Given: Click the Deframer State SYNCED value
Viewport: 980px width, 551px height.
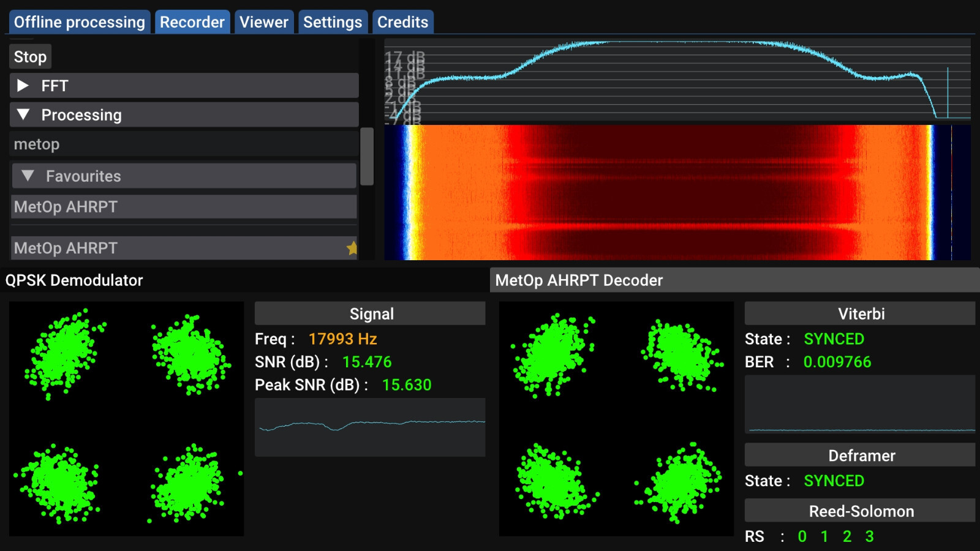Looking at the screenshot, I should pos(834,481).
